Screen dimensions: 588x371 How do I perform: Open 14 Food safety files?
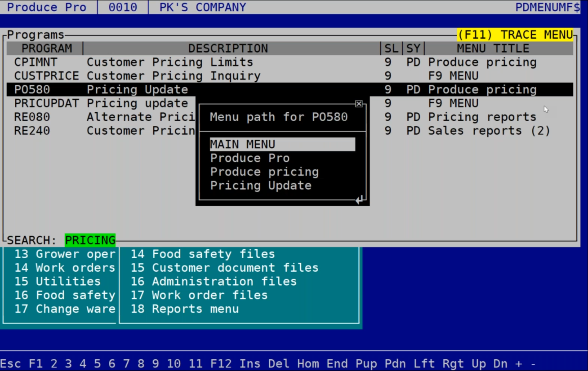[x=203, y=254]
